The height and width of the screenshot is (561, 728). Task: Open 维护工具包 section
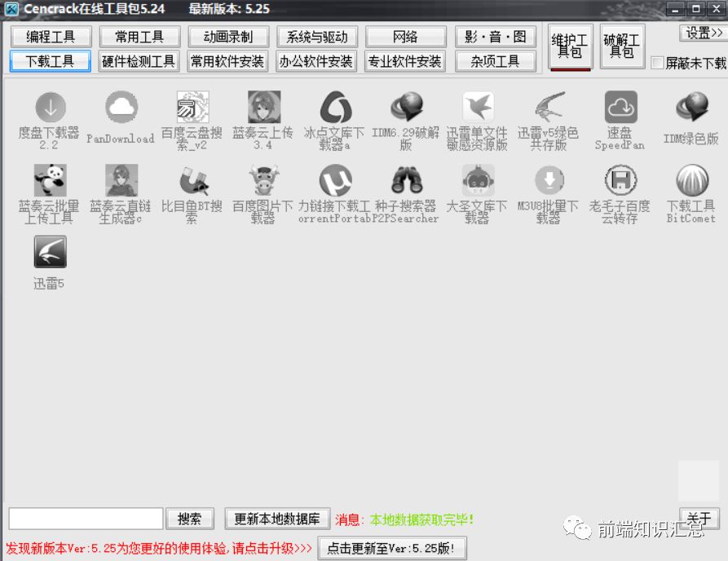tap(570, 47)
